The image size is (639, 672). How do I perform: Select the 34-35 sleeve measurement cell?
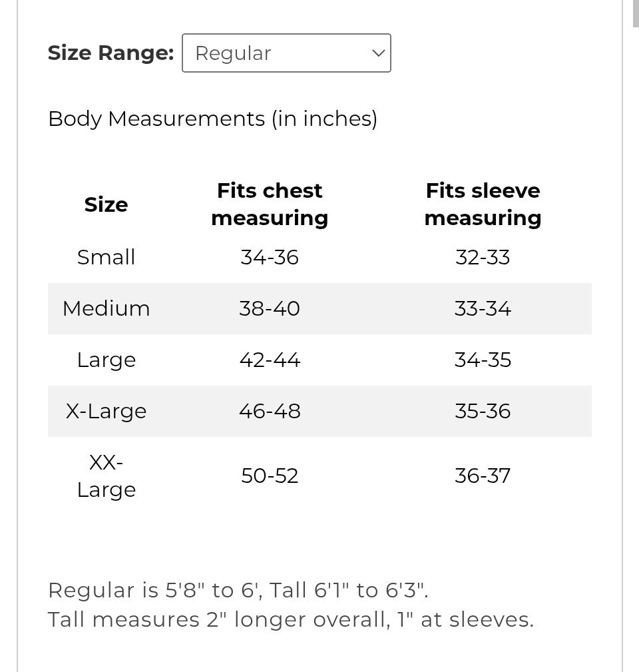[x=483, y=360]
